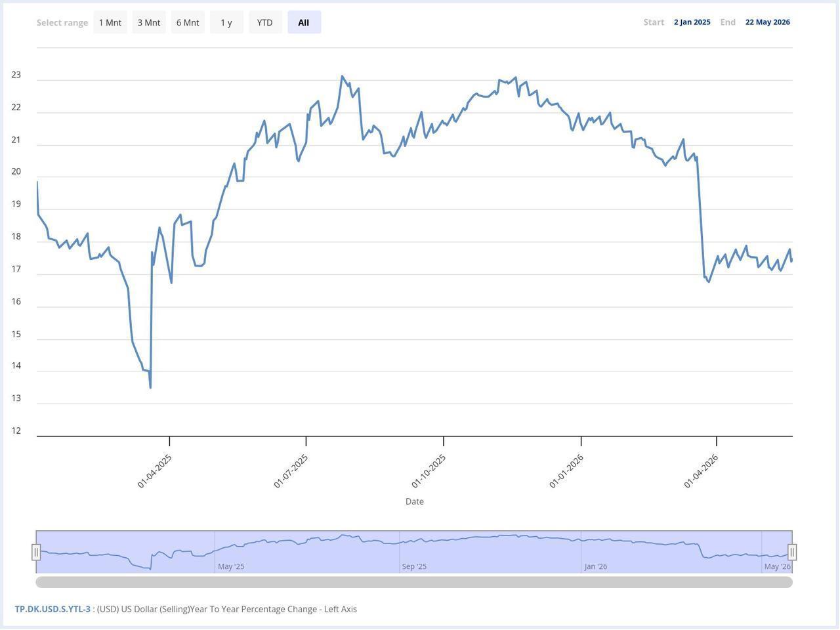Screen dimensions: 840x630
Task: Click the All range button
Action: pos(304,22)
